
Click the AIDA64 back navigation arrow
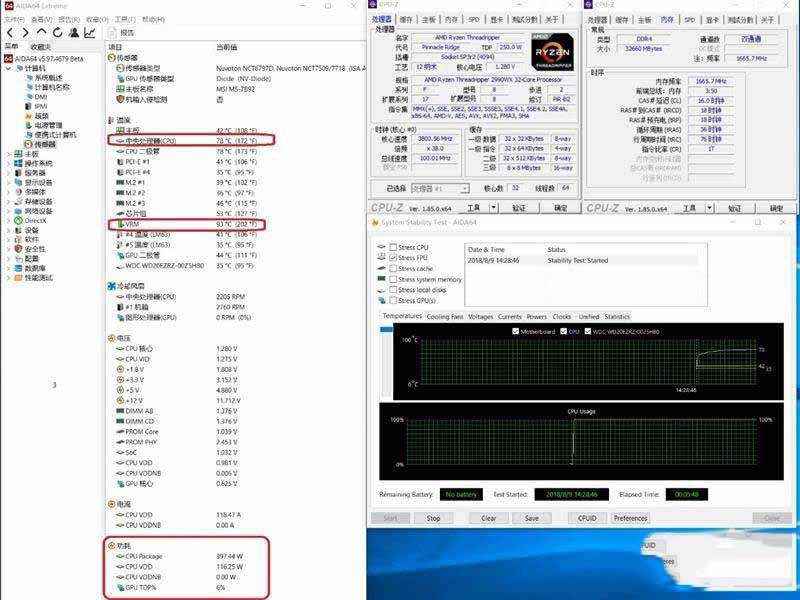9,33
